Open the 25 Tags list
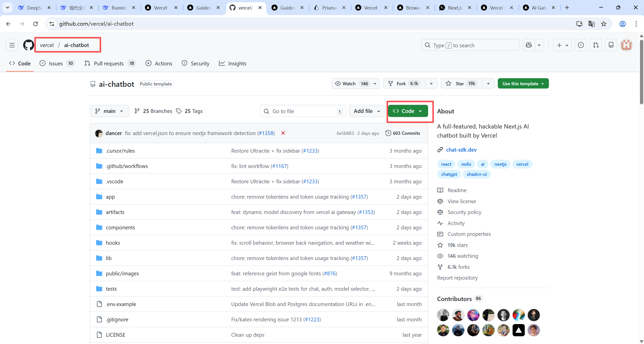This screenshot has width=644, height=344. [x=189, y=111]
